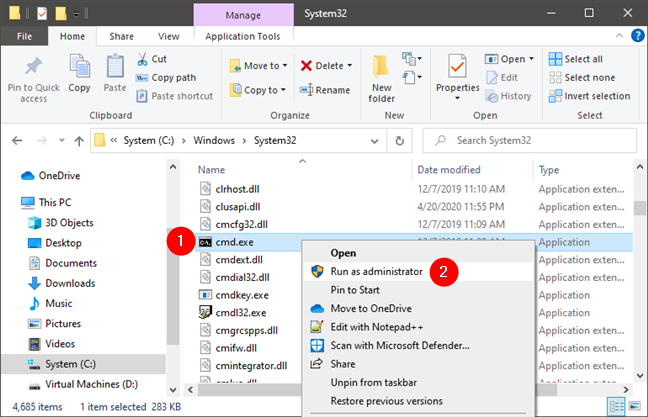Click the blue Help question mark icon
This screenshot has width=648, height=417.
[637, 36]
